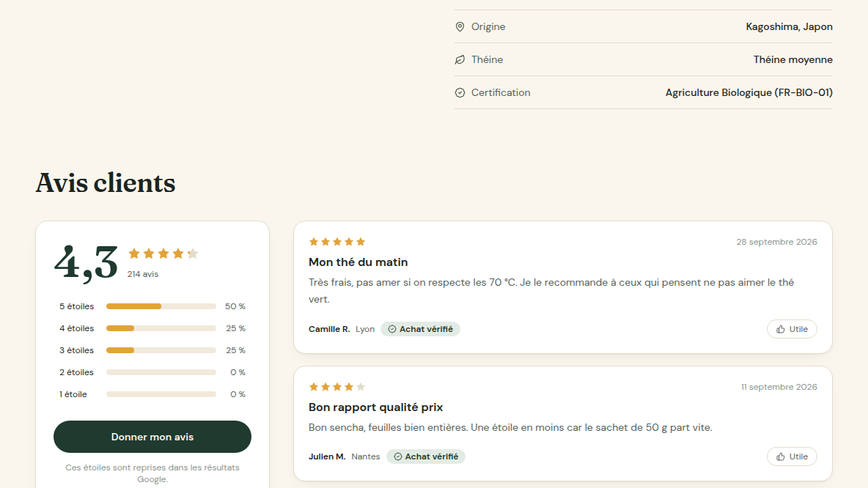Click the review title Mon thé du matin
The height and width of the screenshot is (488, 868).
[358, 262]
